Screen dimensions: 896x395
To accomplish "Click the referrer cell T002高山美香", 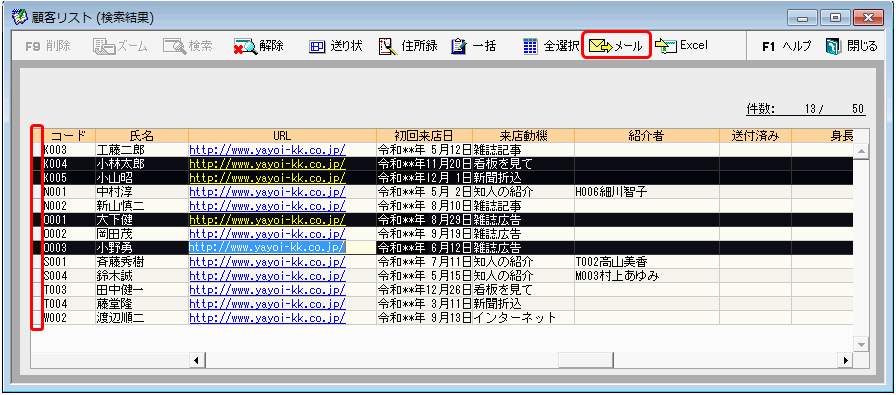I will pos(647,262).
